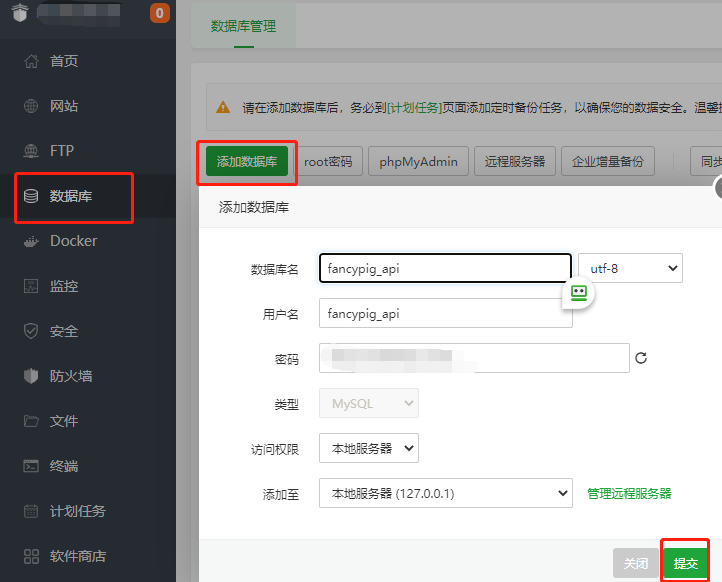Click the terminal icon beside 终端
This screenshot has height=582, width=722.
31,466
